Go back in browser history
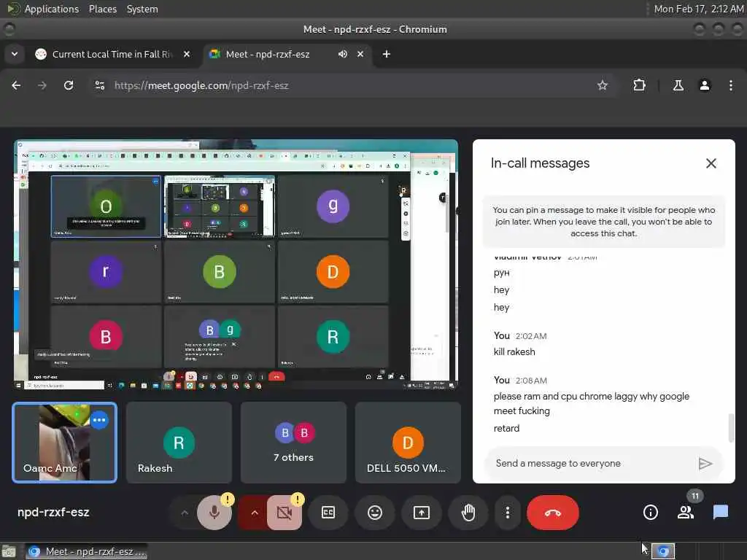This screenshot has width=747, height=560. (16, 85)
